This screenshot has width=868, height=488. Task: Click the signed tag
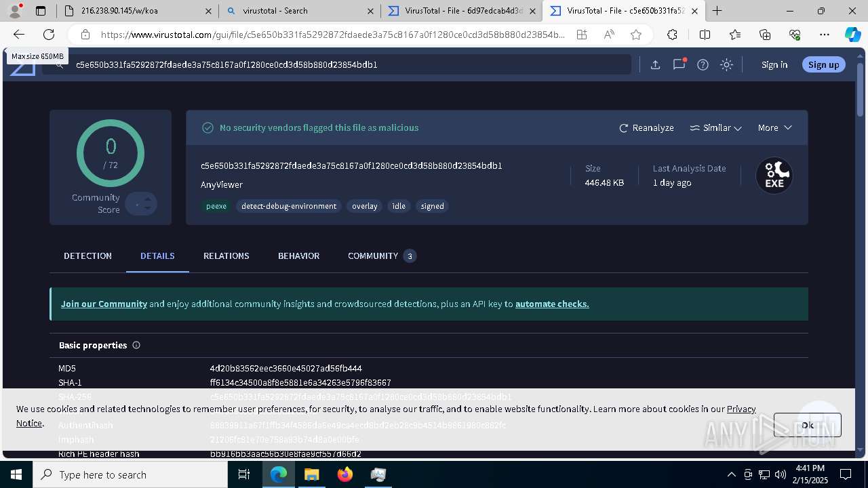tap(432, 206)
